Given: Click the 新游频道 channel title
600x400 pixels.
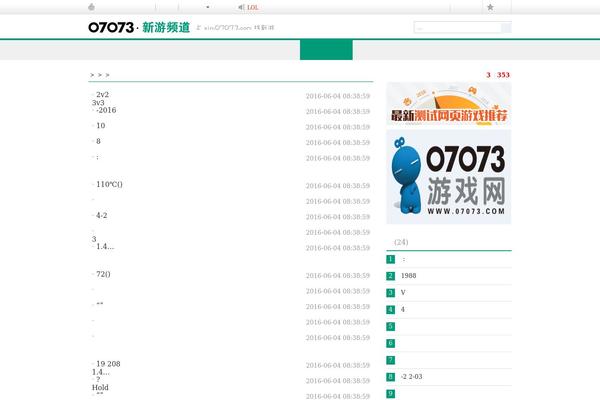Looking at the screenshot, I should click(x=166, y=28).
